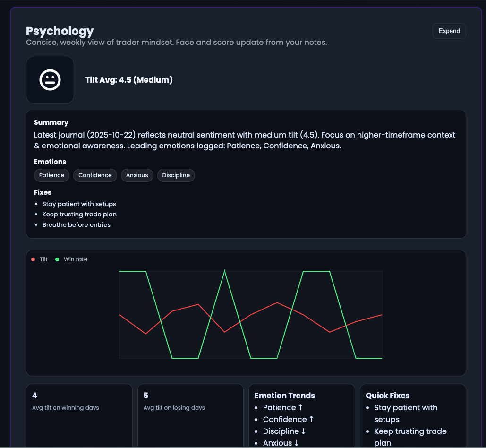Select the Confidence emotion chip
Screen dimensions: 486x448
(x=95, y=175)
